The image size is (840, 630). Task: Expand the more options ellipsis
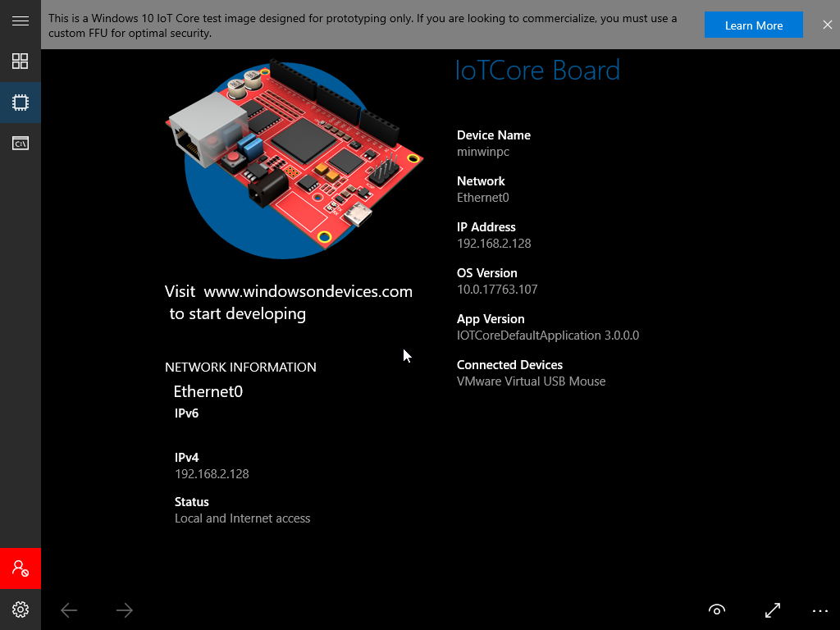tap(820, 609)
